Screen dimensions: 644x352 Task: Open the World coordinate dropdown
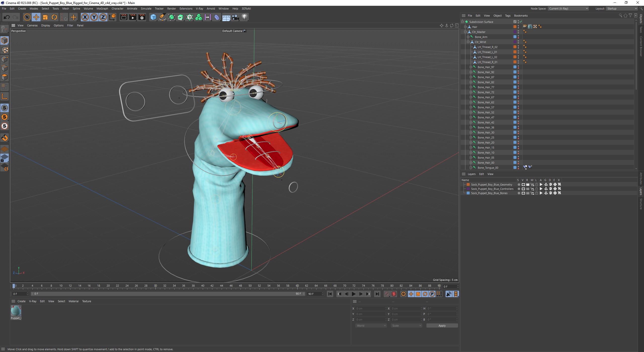371,326
